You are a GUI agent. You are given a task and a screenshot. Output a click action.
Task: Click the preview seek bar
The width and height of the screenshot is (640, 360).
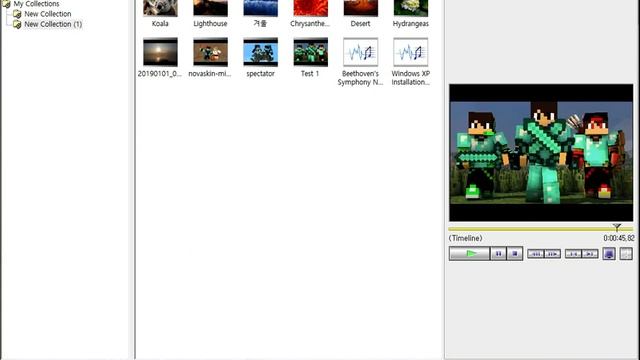pos(541,229)
